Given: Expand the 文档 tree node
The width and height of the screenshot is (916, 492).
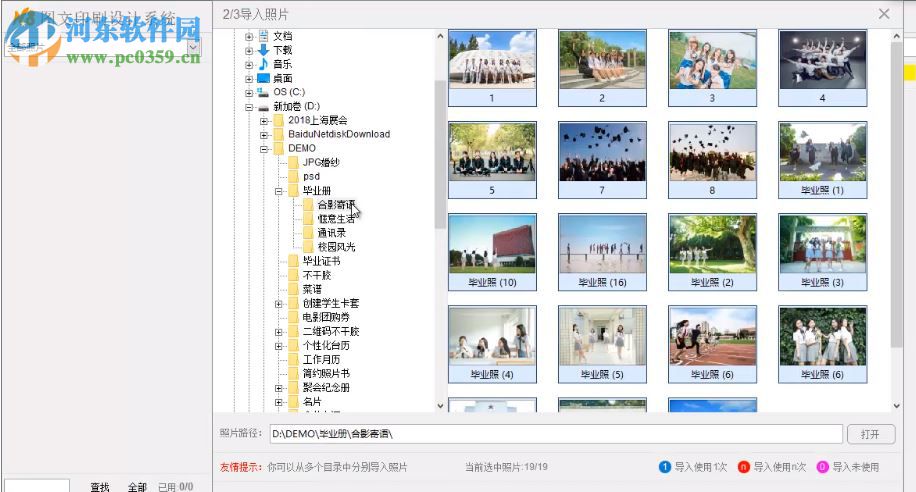Looking at the screenshot, I should pos(249,36).
